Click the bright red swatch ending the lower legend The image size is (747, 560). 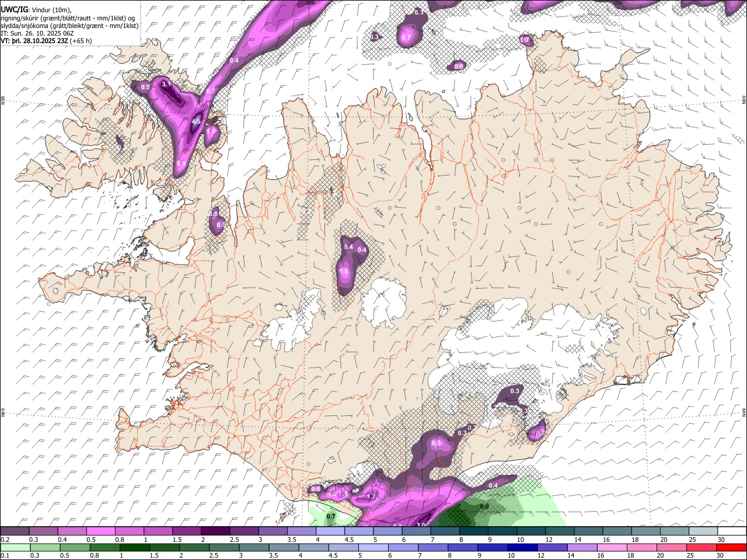coord(731,548)
